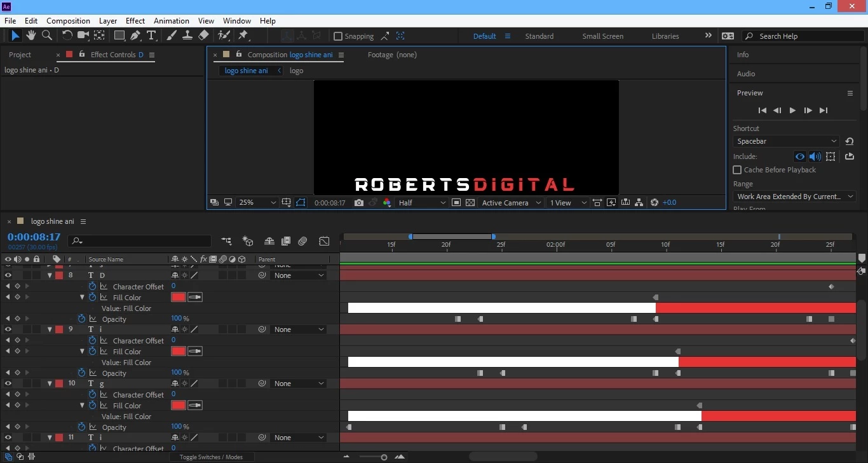Toggle mask and shape path visibility

(301, 203)
